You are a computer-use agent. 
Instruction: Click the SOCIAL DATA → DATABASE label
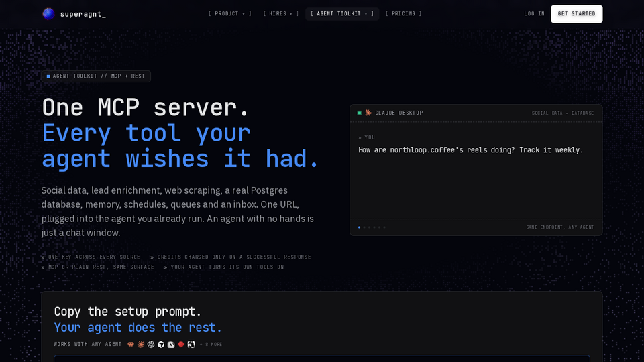click(563, 113)
